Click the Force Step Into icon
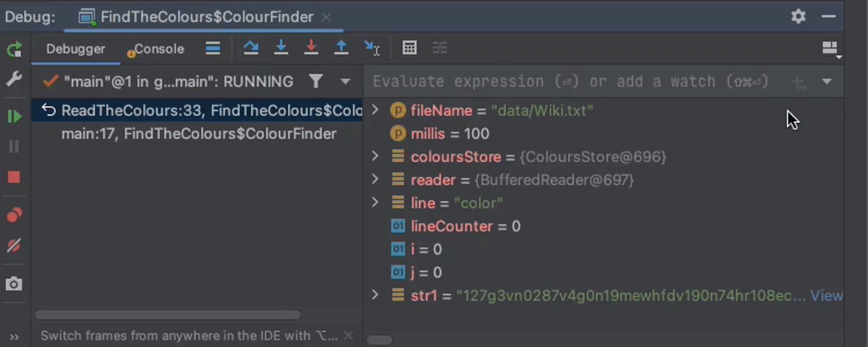 pos(311,48)
